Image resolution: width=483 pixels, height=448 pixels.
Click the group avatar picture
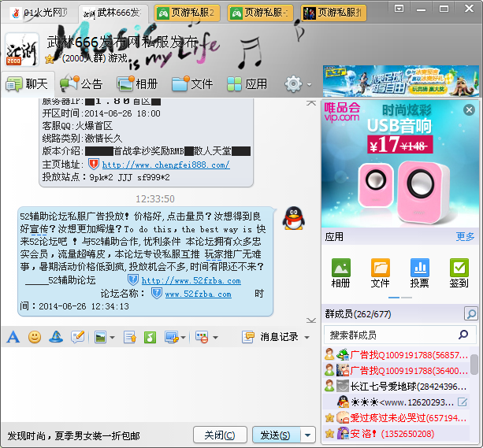point(22,50)
